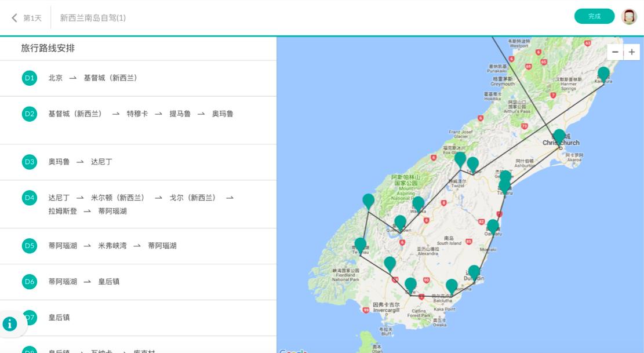Open the D5 米弗峡湾 route row
The image size is (644, 353).
pos(138,246)
